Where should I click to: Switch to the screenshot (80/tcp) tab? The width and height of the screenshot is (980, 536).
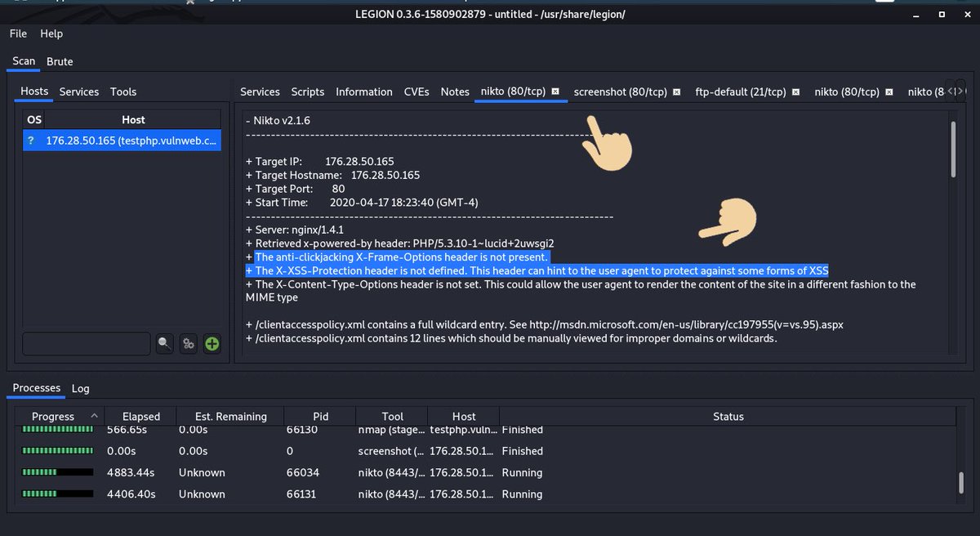(x=621, y=92)
